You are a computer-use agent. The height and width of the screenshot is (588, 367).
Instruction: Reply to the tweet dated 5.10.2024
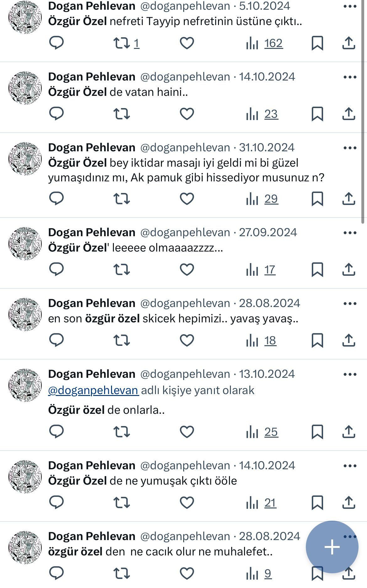[56, 44]
